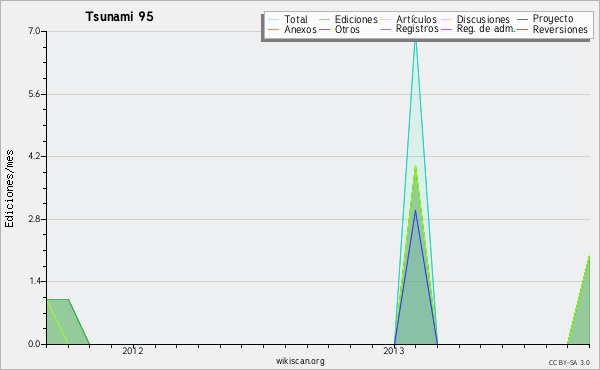600x370 pixels.
Task: Click the 'Proyecto' legend label
Action: click(x=553, y=19)
